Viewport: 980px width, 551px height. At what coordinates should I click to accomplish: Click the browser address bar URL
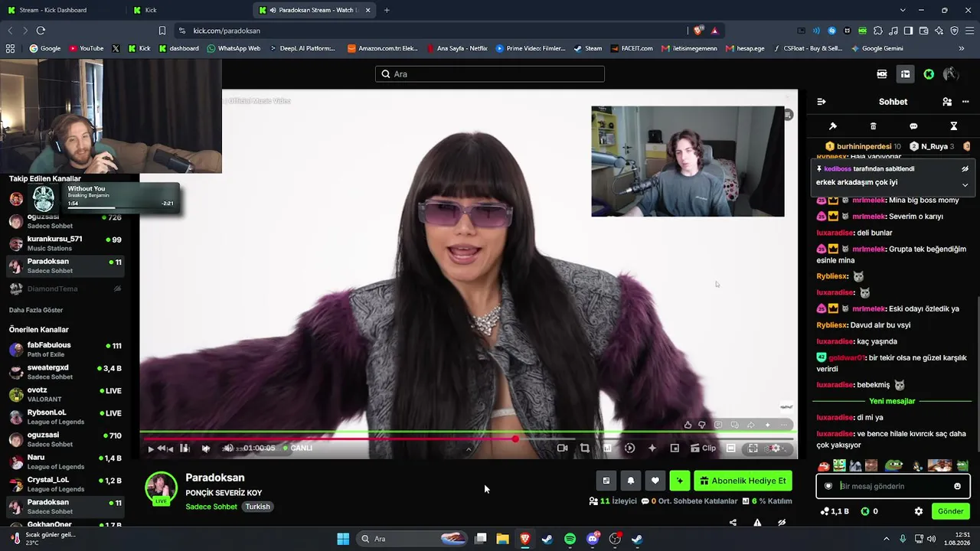pyautogui.click(x=227, y=31)
